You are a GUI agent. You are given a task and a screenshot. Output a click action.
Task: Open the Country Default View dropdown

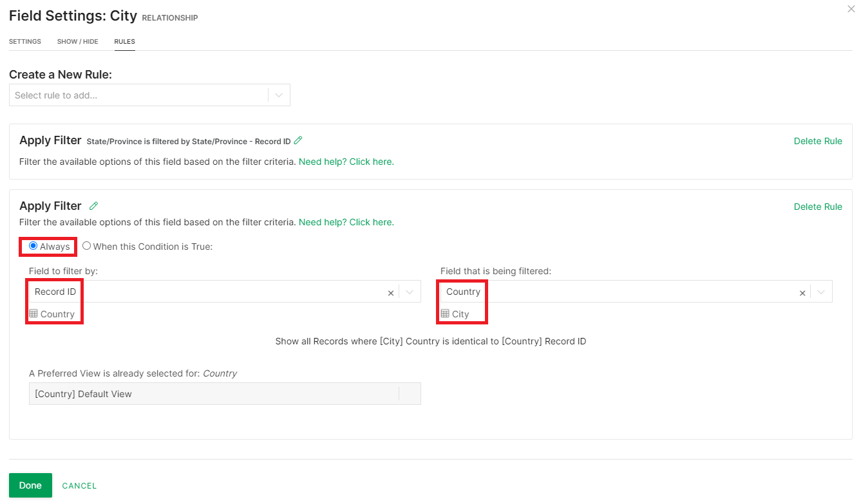tap(225, 394)
